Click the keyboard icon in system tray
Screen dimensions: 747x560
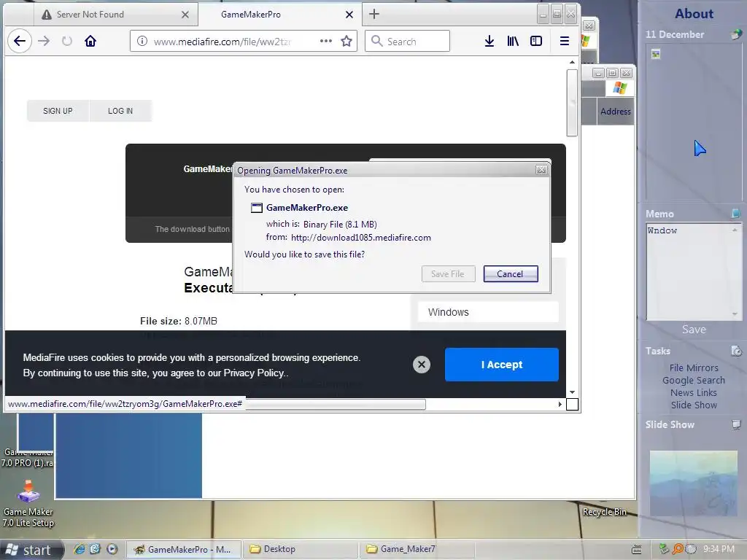(636, 550)
